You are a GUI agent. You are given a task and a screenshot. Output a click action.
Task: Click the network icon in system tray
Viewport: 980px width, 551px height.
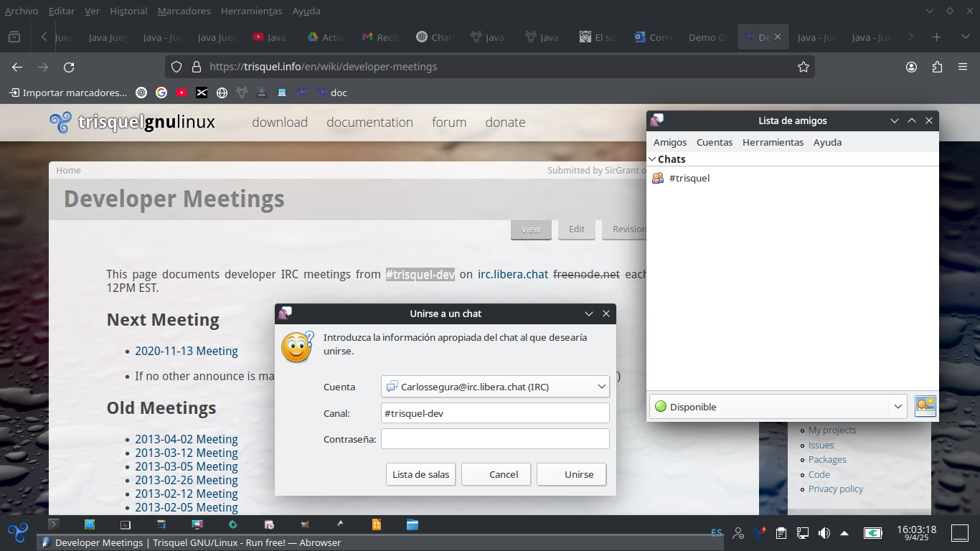pyautogui.click(x=803, y=533)
